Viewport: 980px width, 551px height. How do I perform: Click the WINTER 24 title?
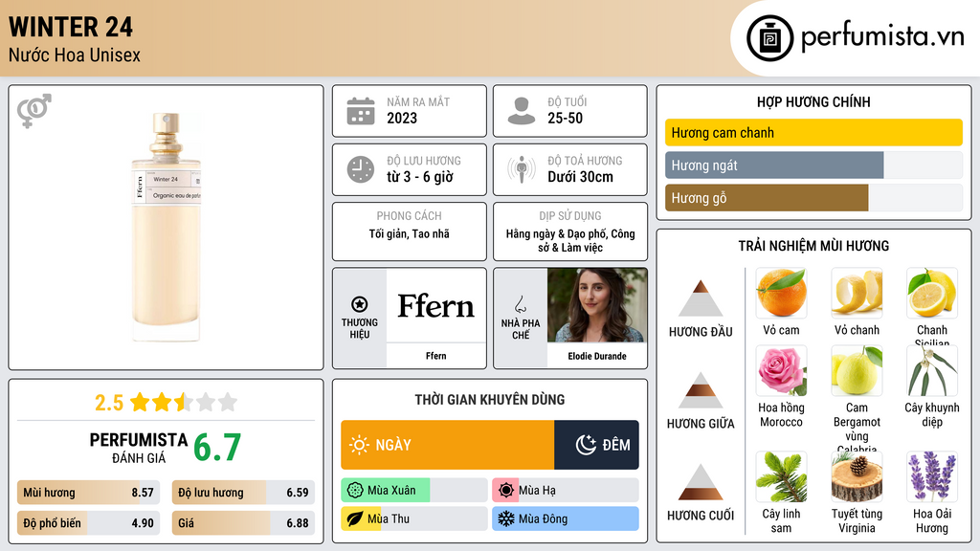pyautogui.click(x=71, y=27)
